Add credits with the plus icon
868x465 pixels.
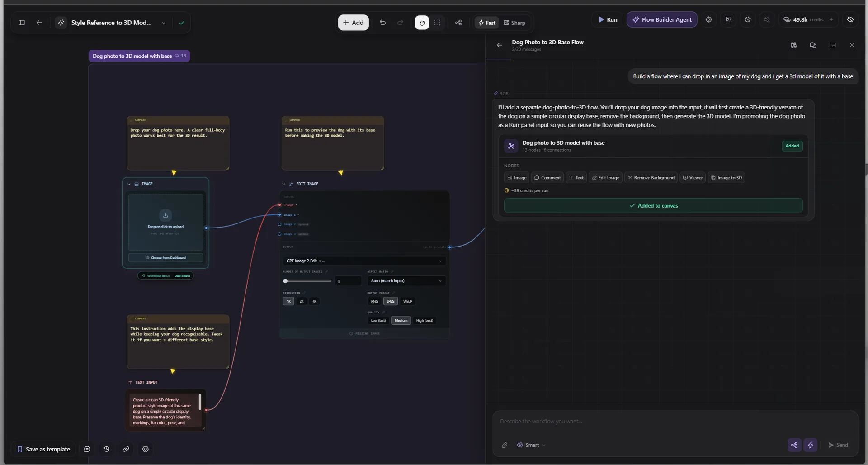coord(831,19)
